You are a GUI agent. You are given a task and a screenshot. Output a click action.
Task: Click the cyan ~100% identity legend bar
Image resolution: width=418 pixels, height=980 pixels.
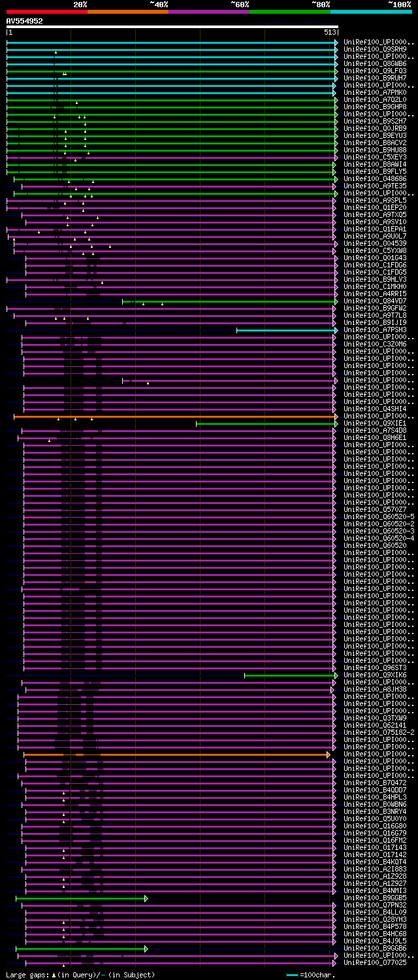point(371,12)
